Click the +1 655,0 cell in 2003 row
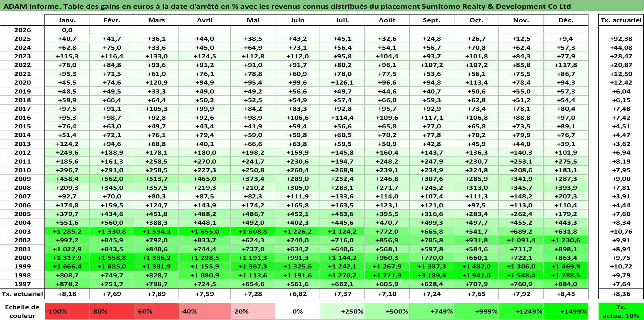 (205, 231)
